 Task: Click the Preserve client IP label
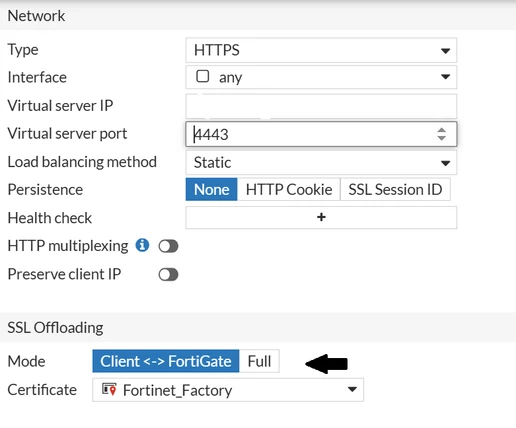click(x=64, y=274)
